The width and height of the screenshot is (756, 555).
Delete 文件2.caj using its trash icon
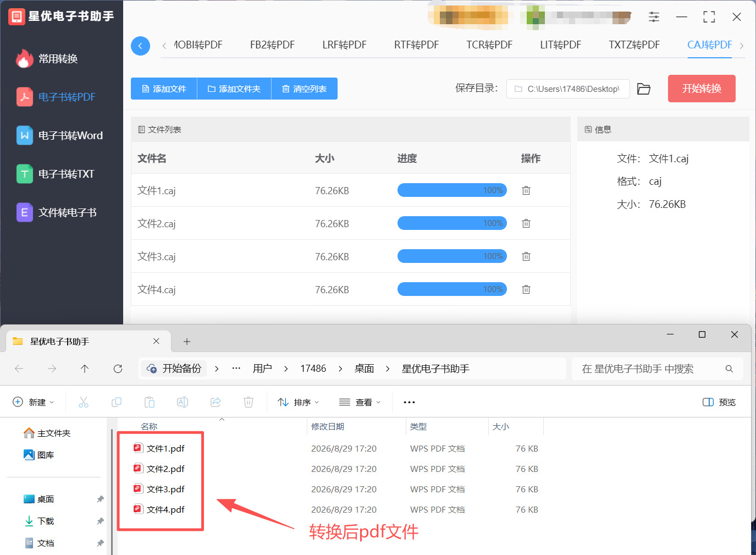pos(526,223)
